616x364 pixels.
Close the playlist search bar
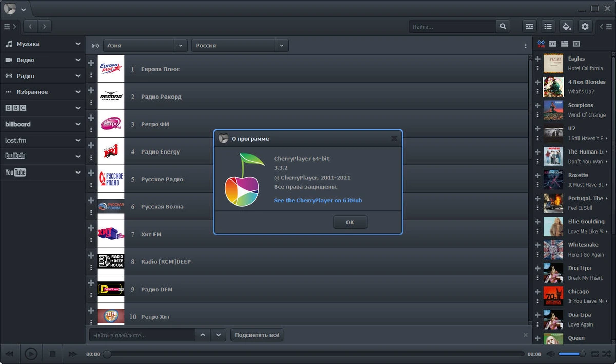pos(525,335)
